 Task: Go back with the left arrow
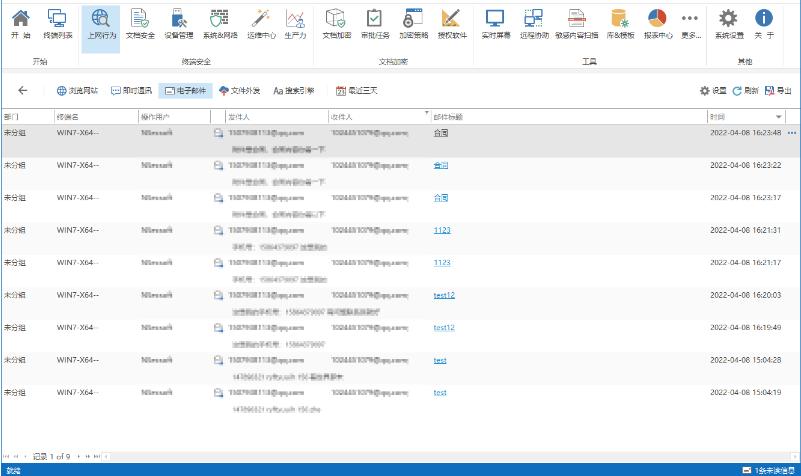pos(23,90)
